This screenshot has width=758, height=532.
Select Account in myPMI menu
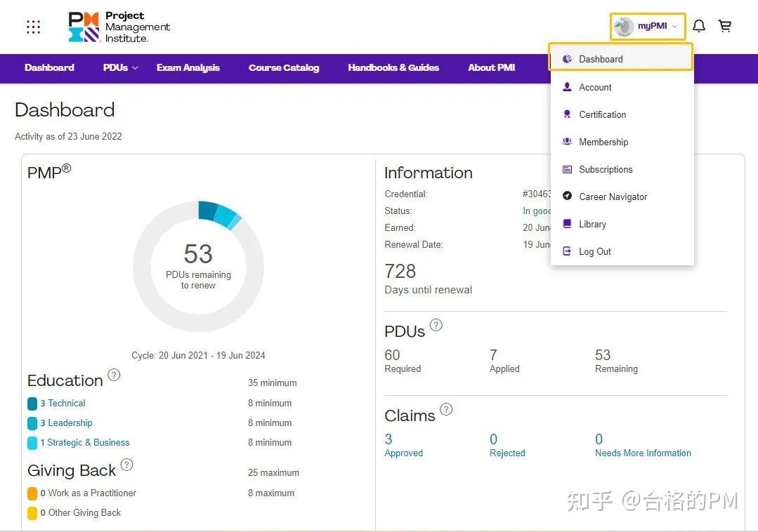coord(622,87)
